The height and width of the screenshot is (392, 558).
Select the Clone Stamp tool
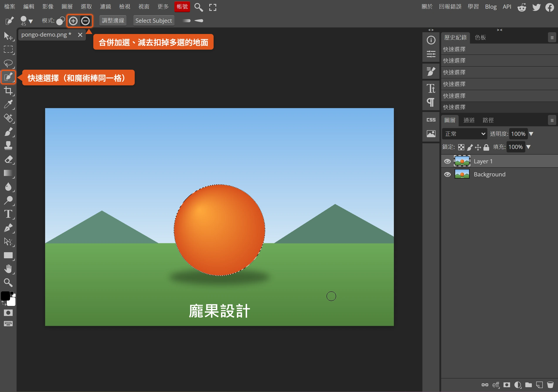8,145
